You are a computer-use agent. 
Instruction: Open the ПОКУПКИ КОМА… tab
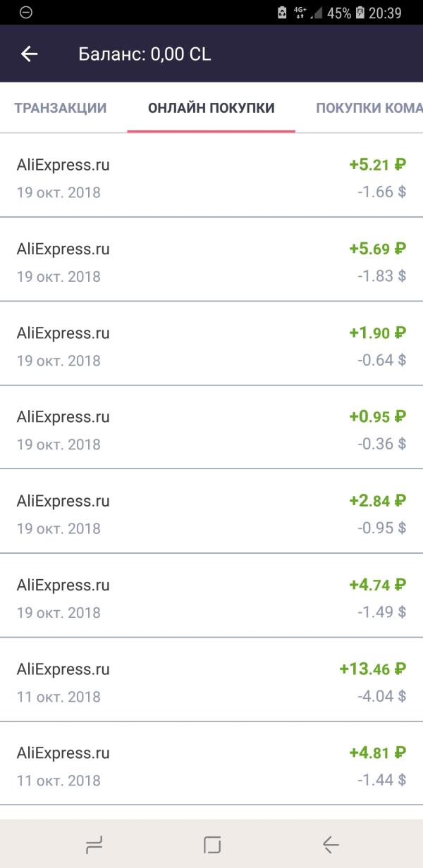pos(369,108)
